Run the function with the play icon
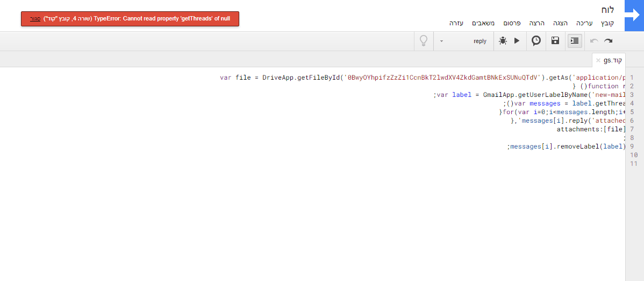The width and height of the screenshot is (644, 281). [517, 41]
